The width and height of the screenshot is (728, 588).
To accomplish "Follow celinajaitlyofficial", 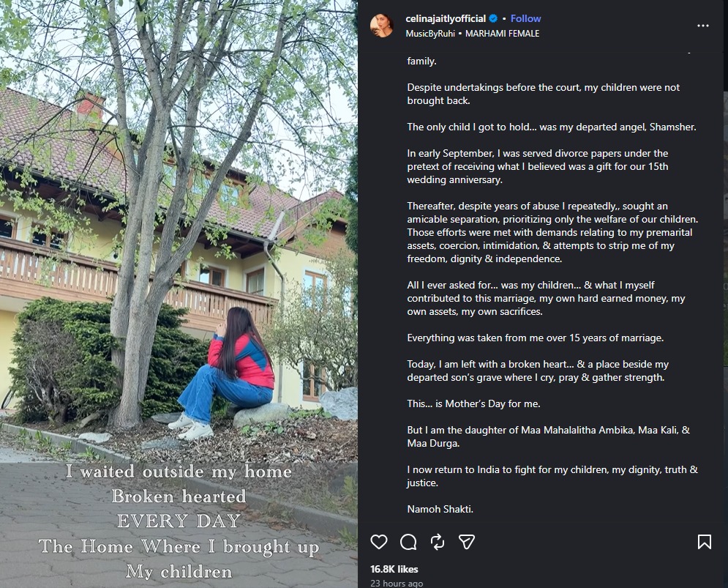I will pyautogui.click(x=525, y=18).
